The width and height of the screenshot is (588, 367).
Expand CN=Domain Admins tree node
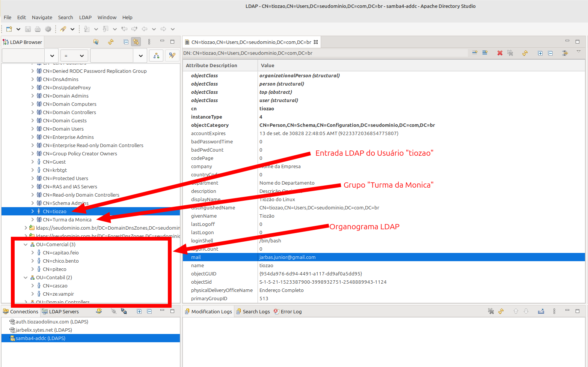[x=32, y=96]
